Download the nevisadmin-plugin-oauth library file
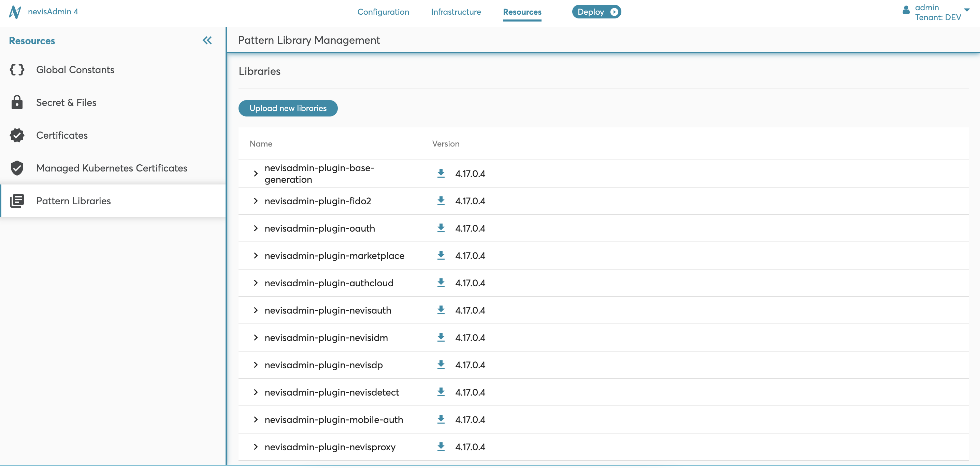The width and height of the screenshot is (980, 468). pyautogui.click(x=441, y=228)
